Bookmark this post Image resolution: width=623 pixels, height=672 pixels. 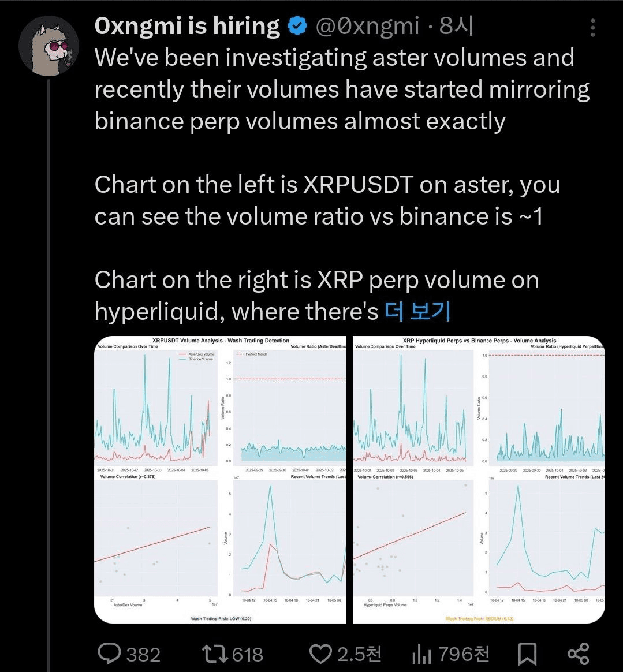[526, 654]
